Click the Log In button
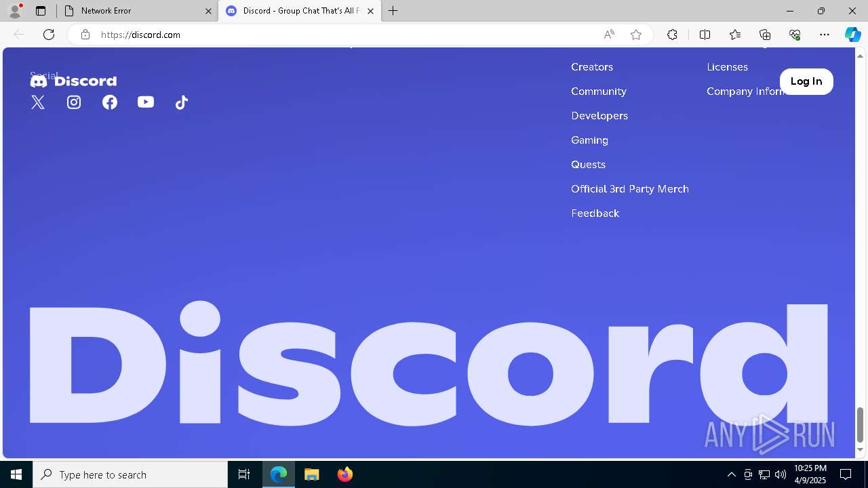Viewport: 868px width, 488px height. [806, 81]
